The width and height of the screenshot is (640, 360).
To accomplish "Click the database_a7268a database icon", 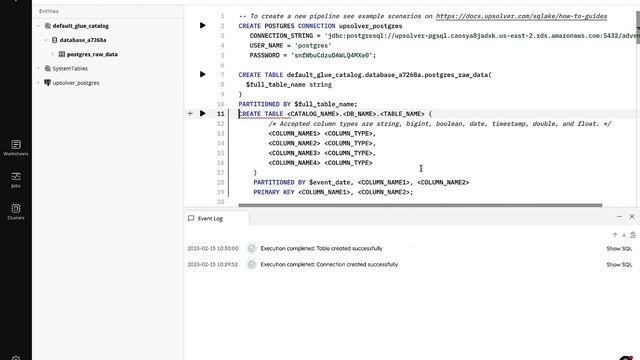I will [55, 40].
